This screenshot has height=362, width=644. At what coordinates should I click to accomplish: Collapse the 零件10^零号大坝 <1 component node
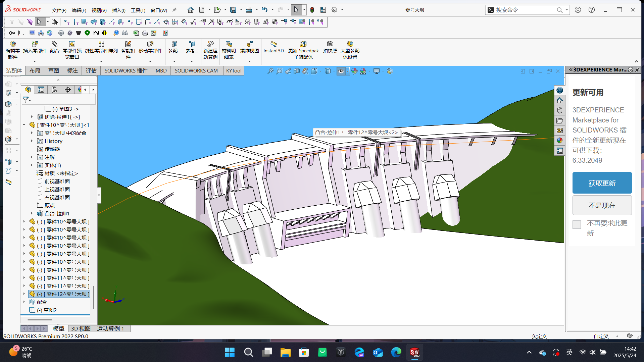[24, 125]
